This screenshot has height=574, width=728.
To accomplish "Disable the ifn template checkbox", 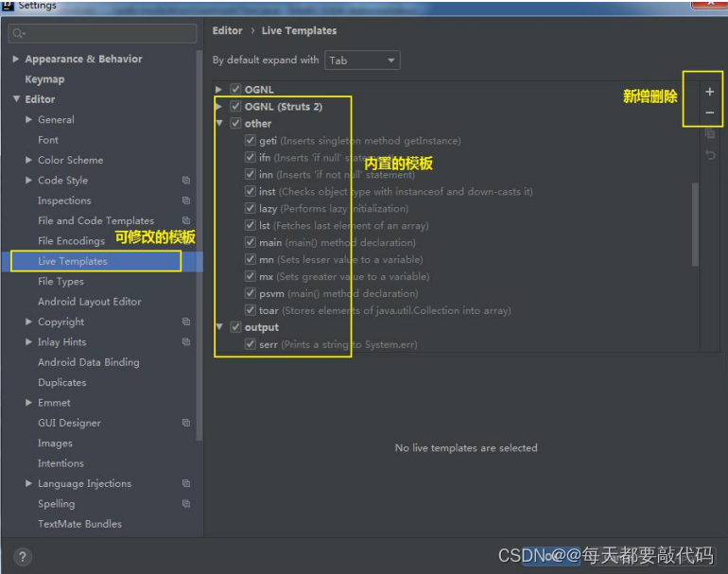I will (x=251, y=157).
